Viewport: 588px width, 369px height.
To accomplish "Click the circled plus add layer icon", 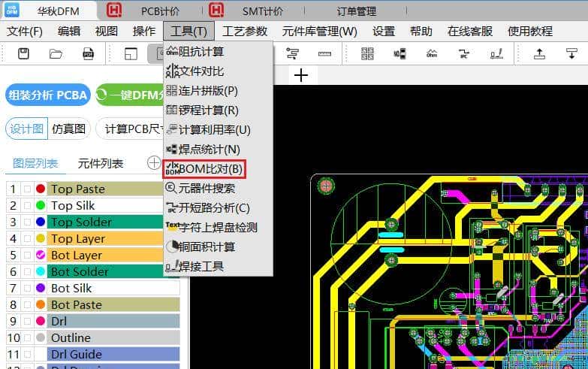I will 154,163.
